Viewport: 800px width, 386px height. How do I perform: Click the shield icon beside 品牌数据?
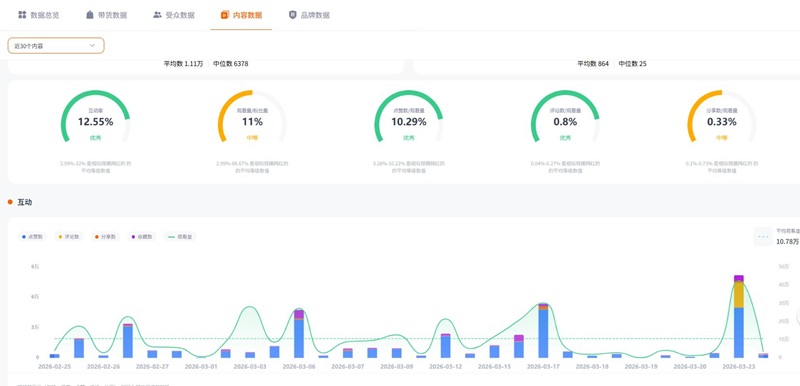click(x=292, y=15)
